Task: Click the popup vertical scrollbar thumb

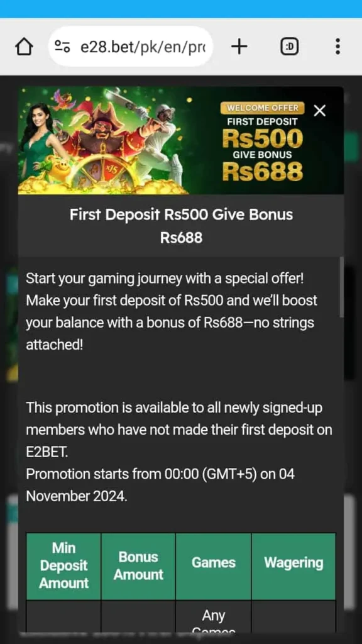Action: click(341, 287)
